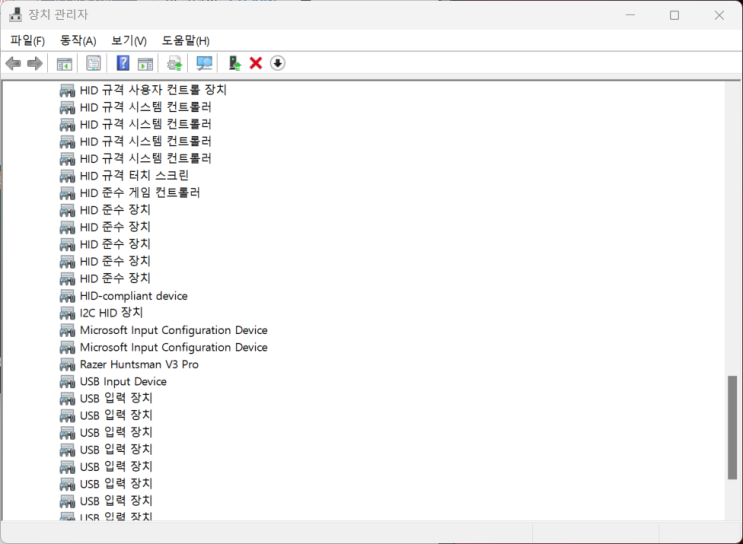Scan for hardware changes monitor icon
The image size is (743, 544).
click(204, 63)
